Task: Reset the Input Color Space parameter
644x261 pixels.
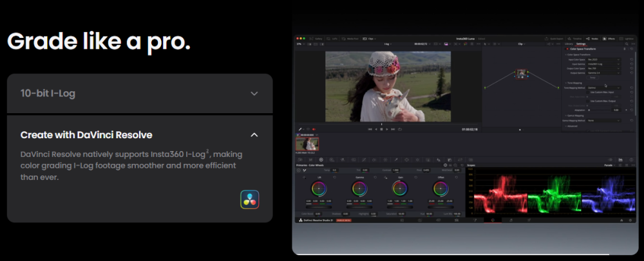Action: pos(631,59)
